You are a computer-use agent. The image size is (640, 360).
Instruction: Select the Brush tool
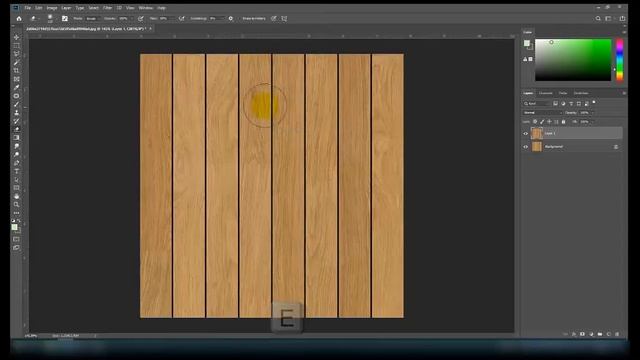(x=16, y=104)
